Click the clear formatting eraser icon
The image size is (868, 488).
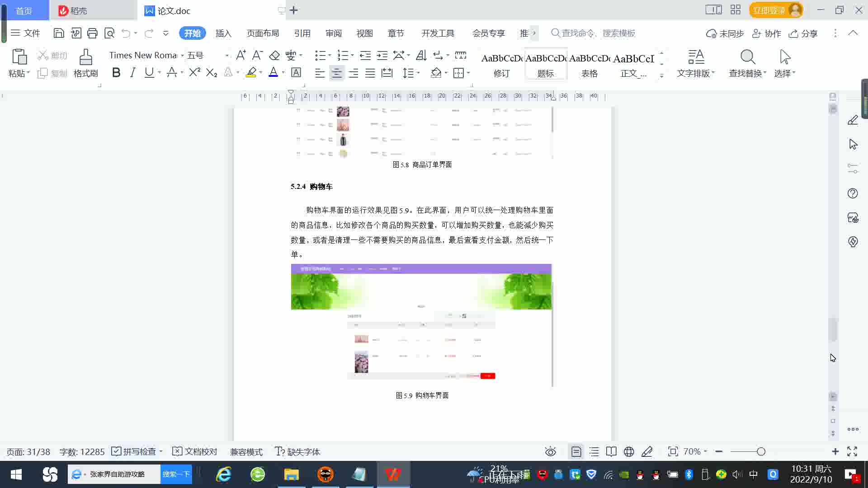coord(274,55)
